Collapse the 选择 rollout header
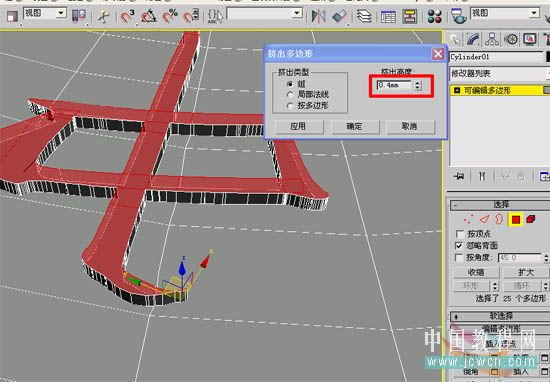The height and width of the screenshot is (382, 550). tap(500, 205)
